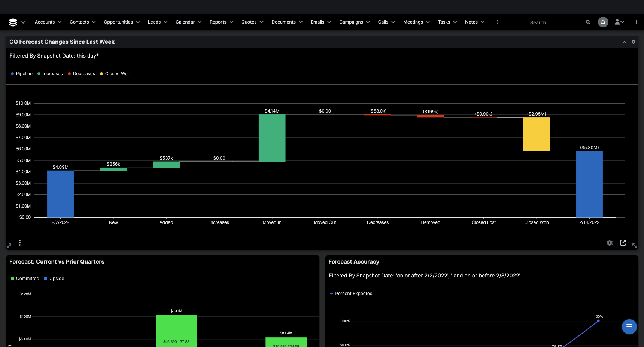Screen dimensions: 644x347
Task: Expand the Meetings module dropdown arrow
Action: (428, 22)
